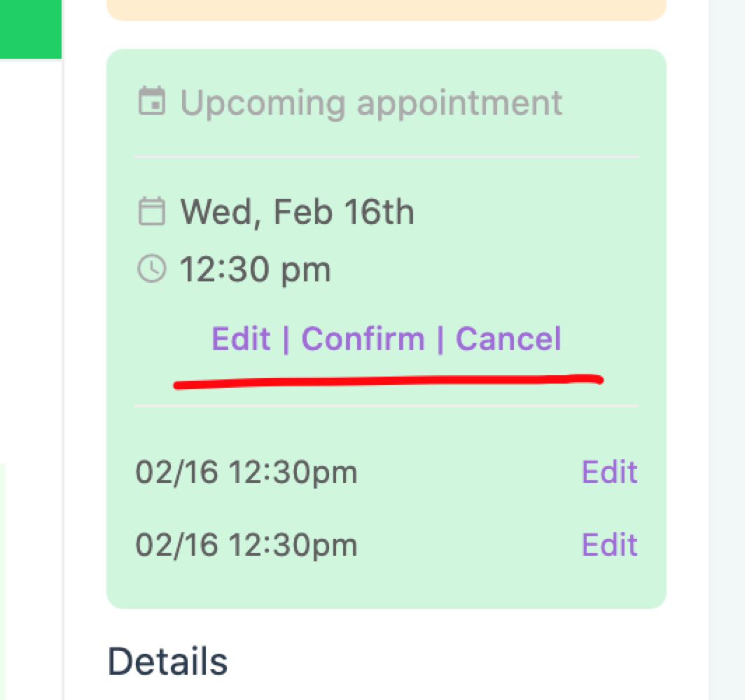Image resolution: width=745 pixels, height=700 pixels.
Task: Cancel the upcoming appointment
Action: coord(508,339)
